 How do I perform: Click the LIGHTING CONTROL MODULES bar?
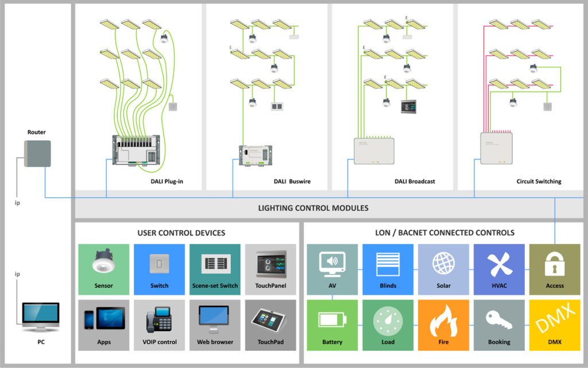(314, 208)
